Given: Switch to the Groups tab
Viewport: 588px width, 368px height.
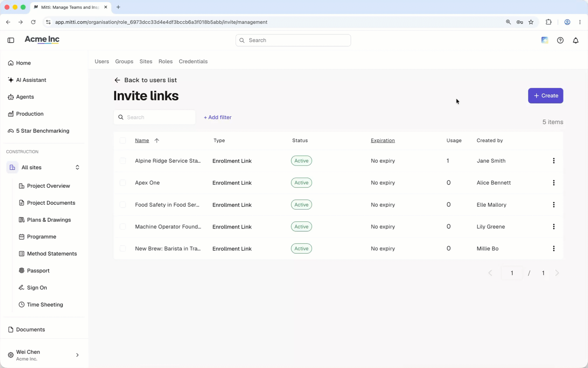Looking at the screenshot, I should pyautogui.click(x=124, y=61).
